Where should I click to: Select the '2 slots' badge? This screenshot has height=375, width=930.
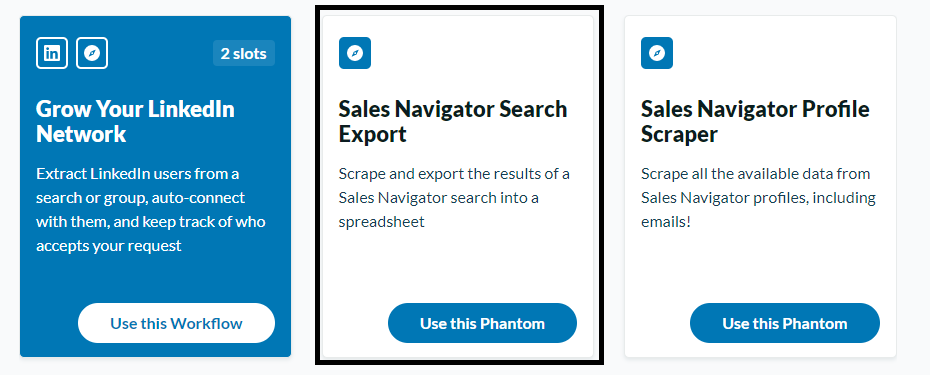[x=244, y=53]
